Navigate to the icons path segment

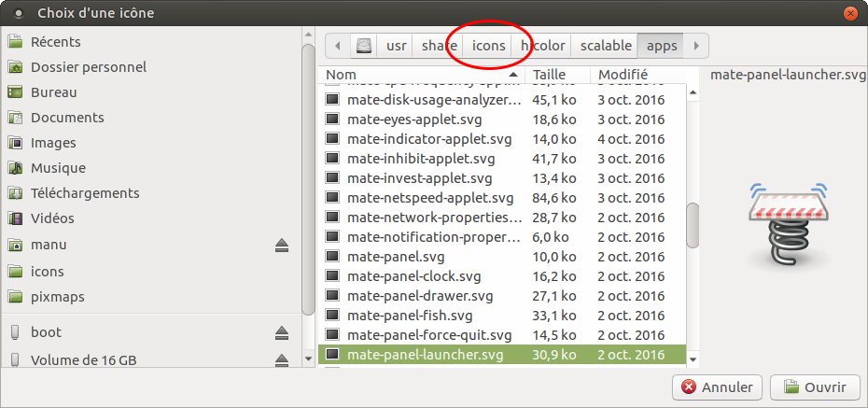coord(489,45)
